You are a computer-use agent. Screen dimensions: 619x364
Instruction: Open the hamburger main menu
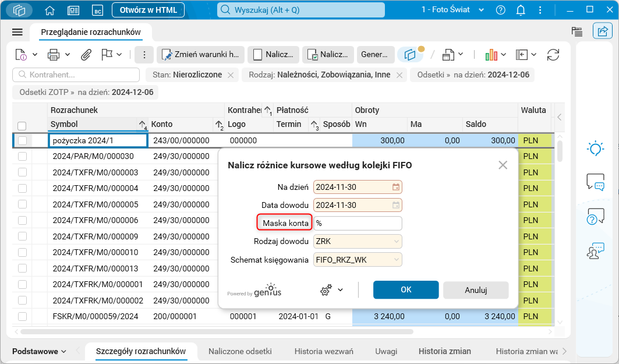pyautogui.click(x=17, y=32)
